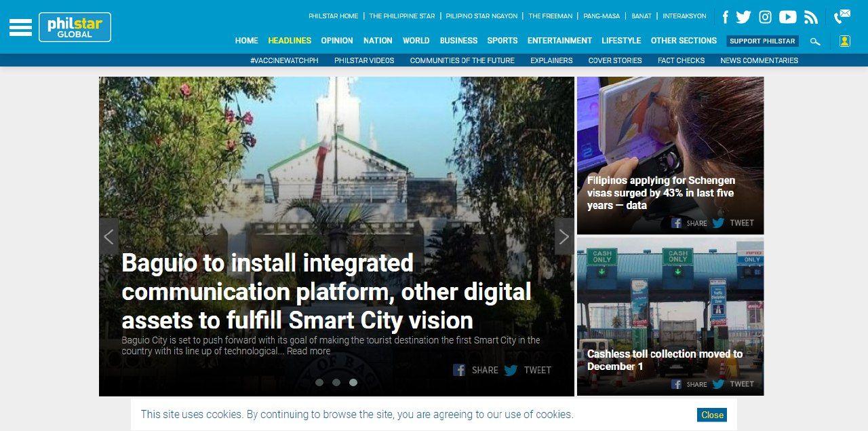Go to next slide arrow
This screenshot has width=868, height=431.
click(x=564, y=236)
